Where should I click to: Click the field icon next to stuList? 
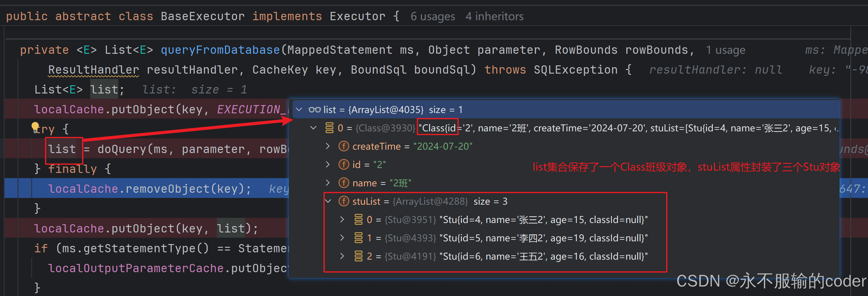tap(343, 201)
